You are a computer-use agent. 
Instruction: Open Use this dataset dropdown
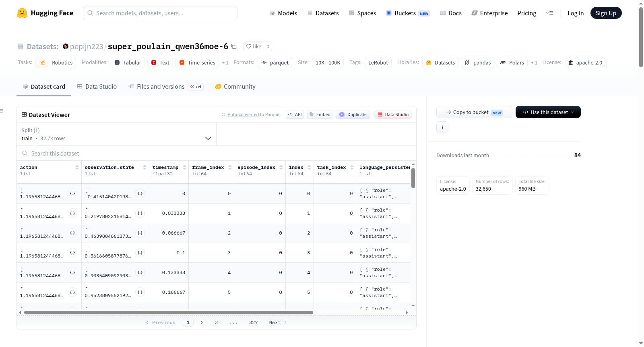[x=548, y=112]
